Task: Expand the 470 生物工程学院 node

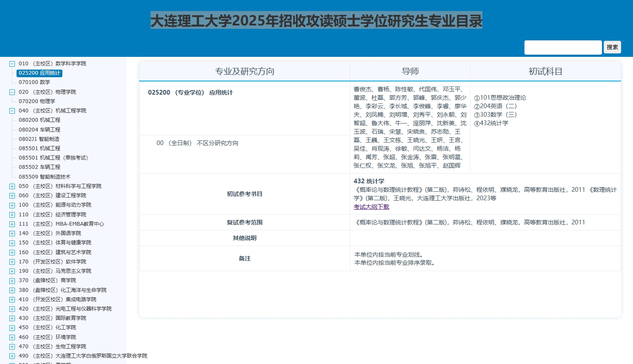Action: pyautogui.click(x=12, y=347)
